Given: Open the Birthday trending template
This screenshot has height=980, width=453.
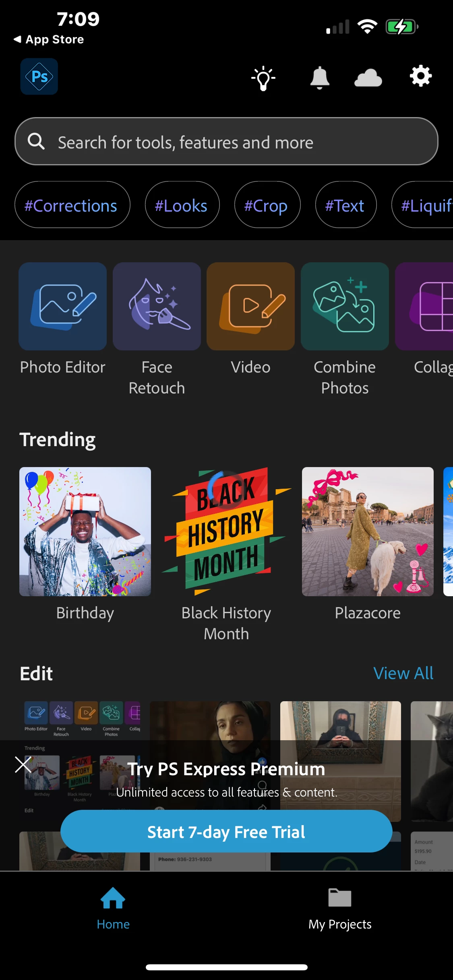Looking at the screenshot, I should click(x=85, y=531).
